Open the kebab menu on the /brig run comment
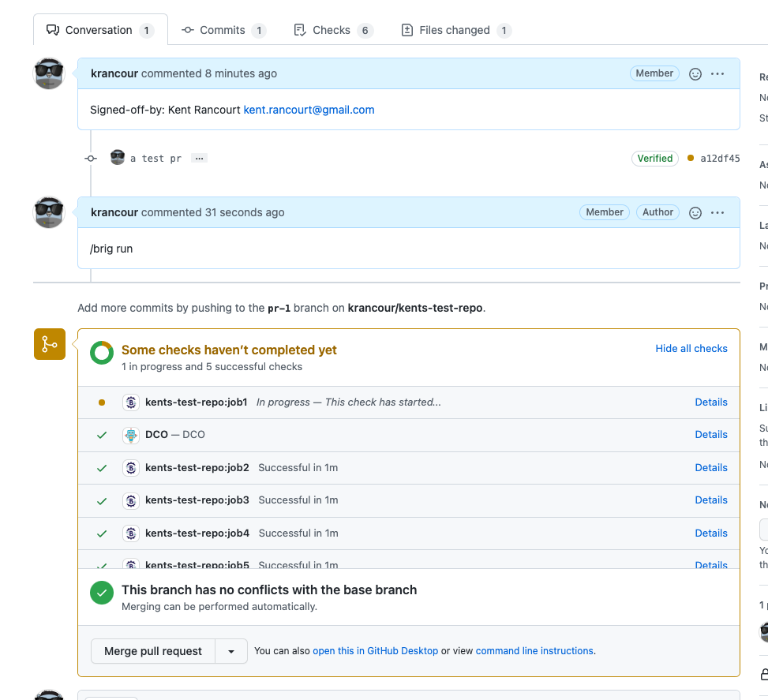Viewport: 768px width, 700px height. tap(717, 212)
